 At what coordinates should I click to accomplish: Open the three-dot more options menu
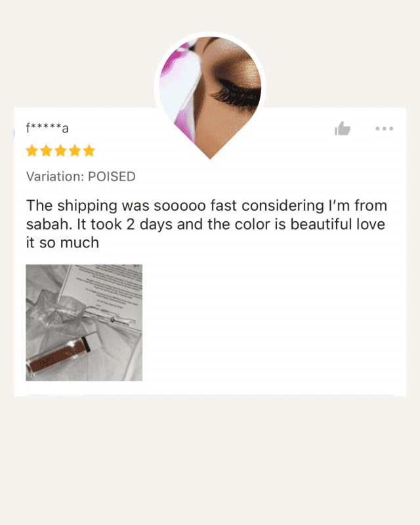384,129
